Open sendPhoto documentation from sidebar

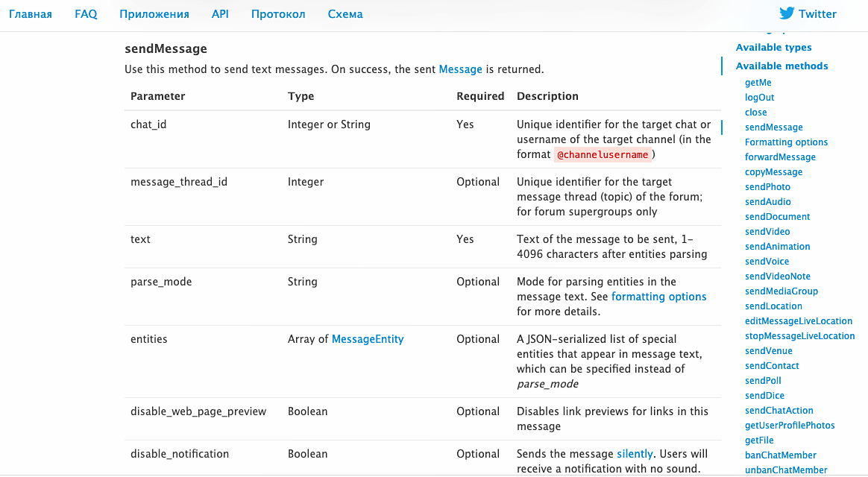pyautogui.click(x=767, y=186)
